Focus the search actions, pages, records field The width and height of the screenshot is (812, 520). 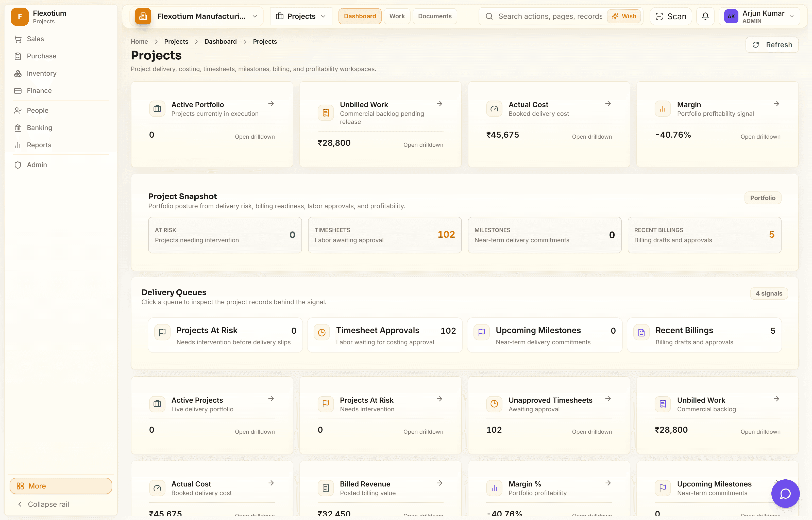tap(550, 16)
